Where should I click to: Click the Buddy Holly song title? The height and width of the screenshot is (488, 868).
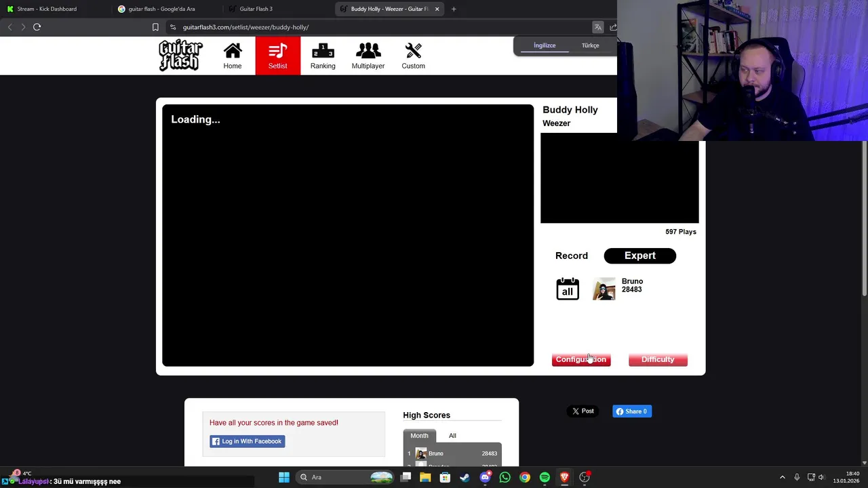click(x=570, y=110)
